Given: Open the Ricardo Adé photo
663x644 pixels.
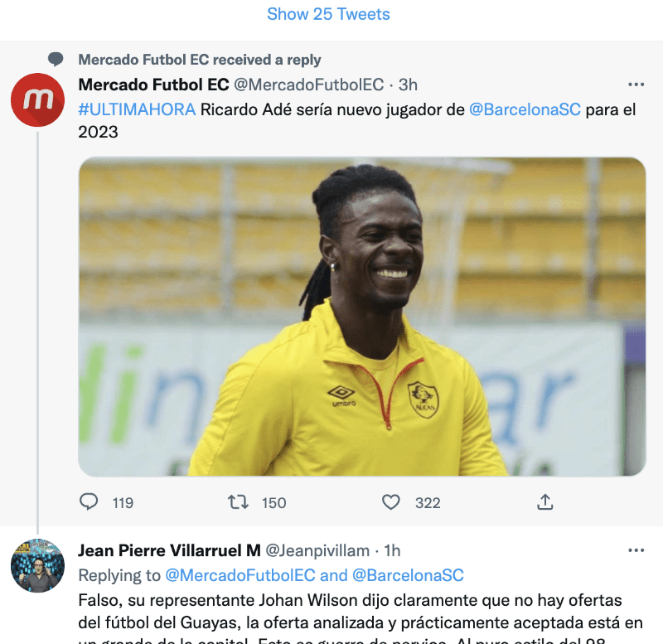Looking at the screenshot, I should pos(362,317).
